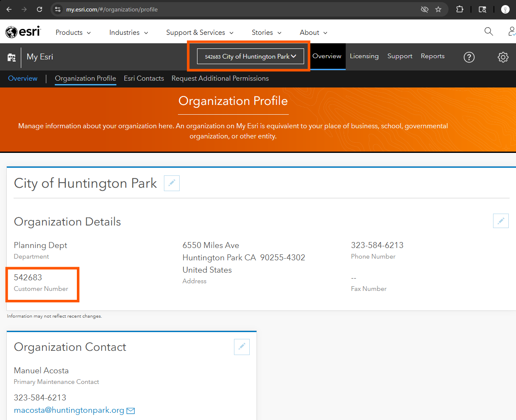This screenshot has height=420, width=516.
Task: Open the help question mark icon
Action: [469, 57]
